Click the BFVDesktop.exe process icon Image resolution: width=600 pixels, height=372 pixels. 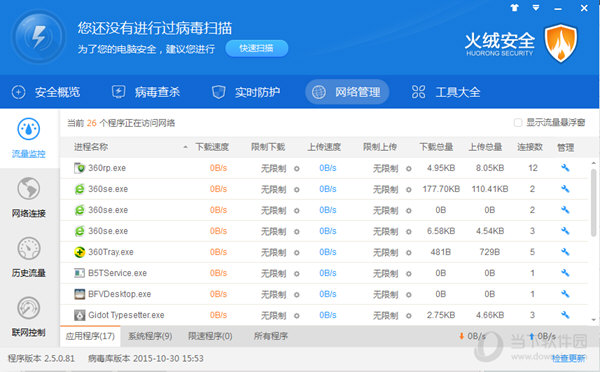79,294
